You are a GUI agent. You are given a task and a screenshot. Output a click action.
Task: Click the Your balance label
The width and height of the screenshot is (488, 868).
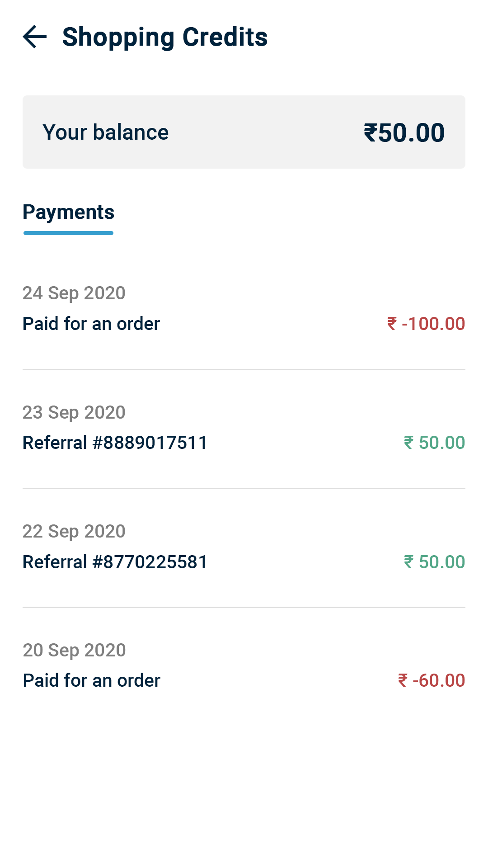pos(105,132)
